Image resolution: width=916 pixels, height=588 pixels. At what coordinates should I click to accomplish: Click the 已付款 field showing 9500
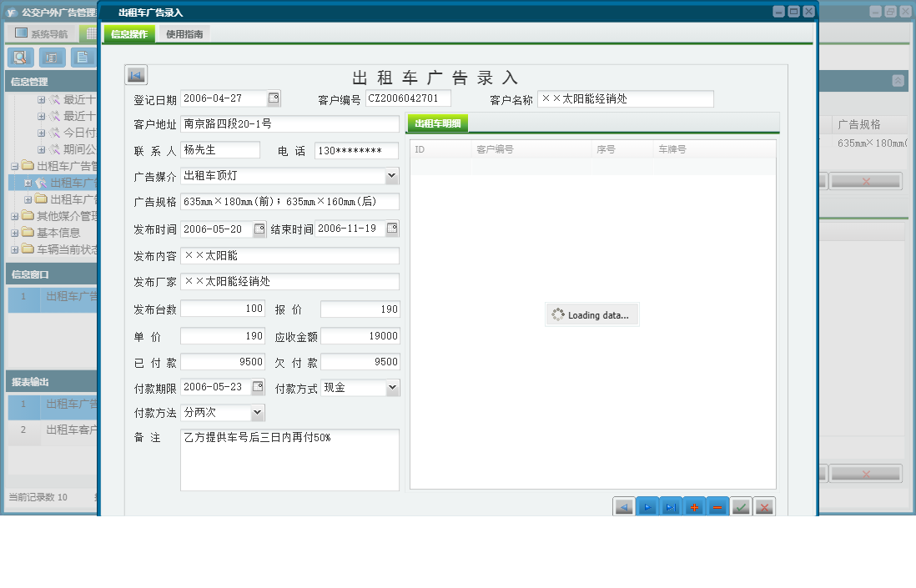[x=223, y=362]
